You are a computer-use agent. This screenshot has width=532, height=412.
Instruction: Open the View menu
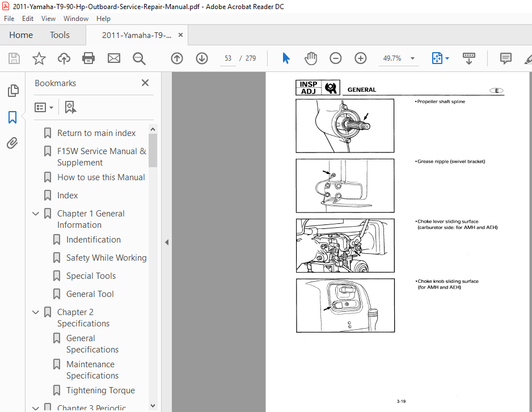[49, 19]
